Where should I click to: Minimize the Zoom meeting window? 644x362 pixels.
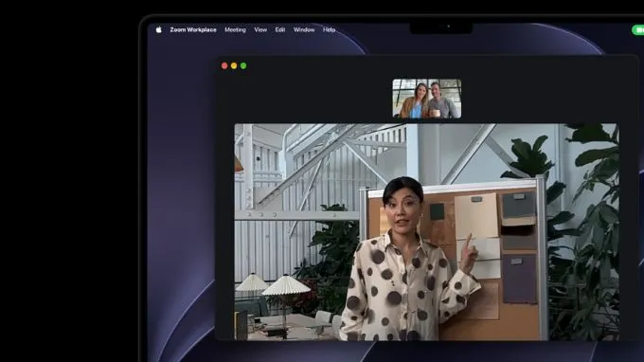(x=234, y=65)
